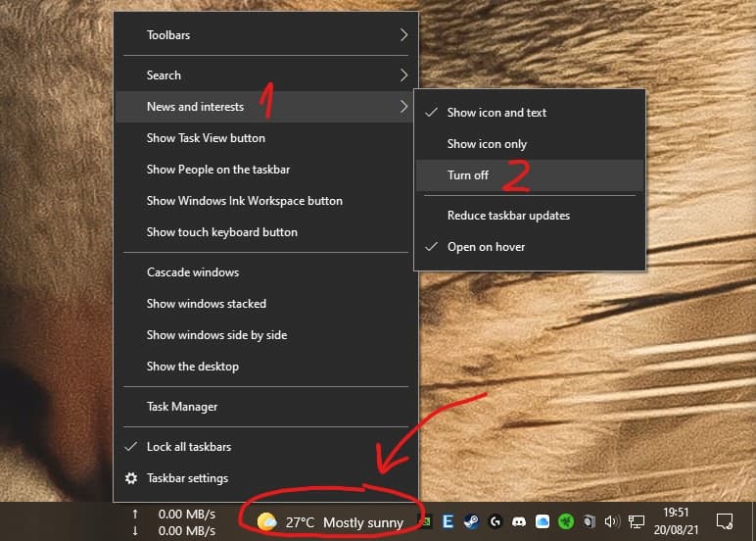Select Show icon only option
The height and width of the screenshot is (541, 756).
(530, 144)
